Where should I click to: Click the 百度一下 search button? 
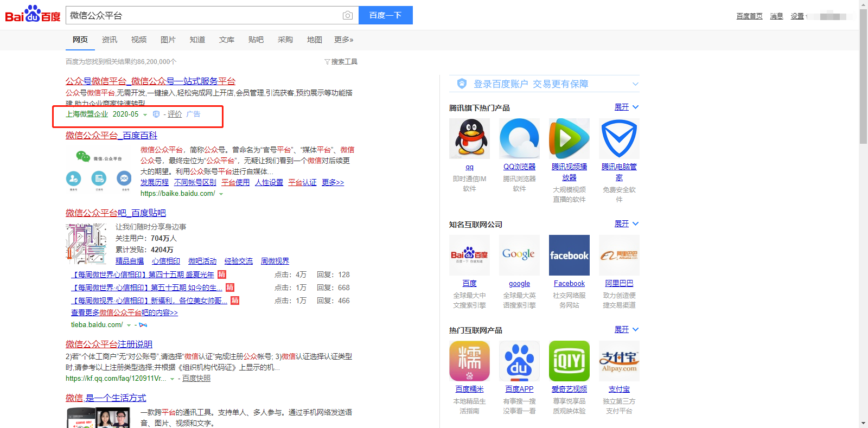[386, 15]
